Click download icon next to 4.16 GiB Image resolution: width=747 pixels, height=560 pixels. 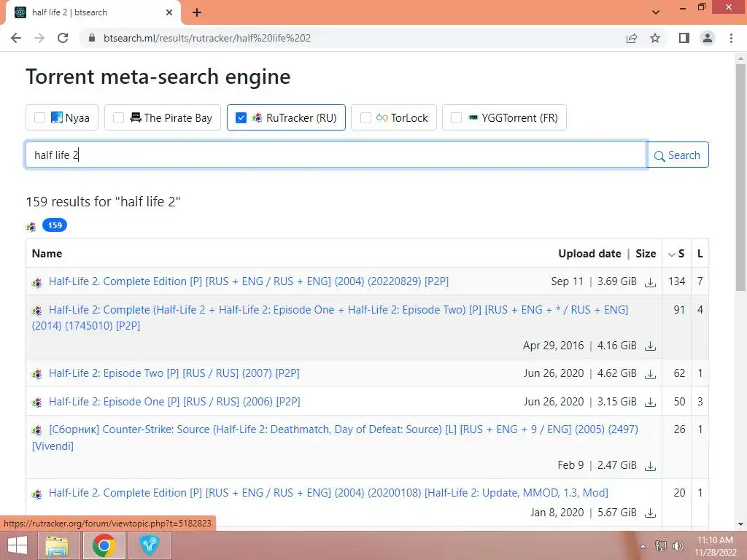click(x=650, y=346)
